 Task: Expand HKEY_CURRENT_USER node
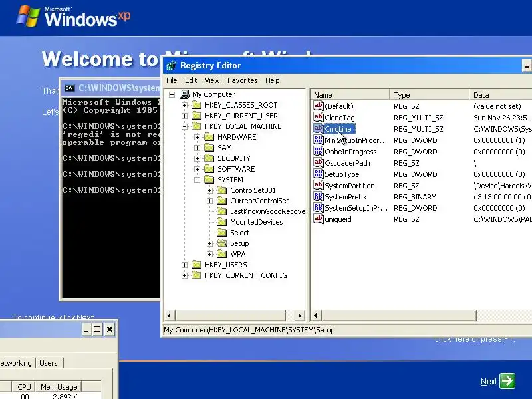click(x=185, y=116)
